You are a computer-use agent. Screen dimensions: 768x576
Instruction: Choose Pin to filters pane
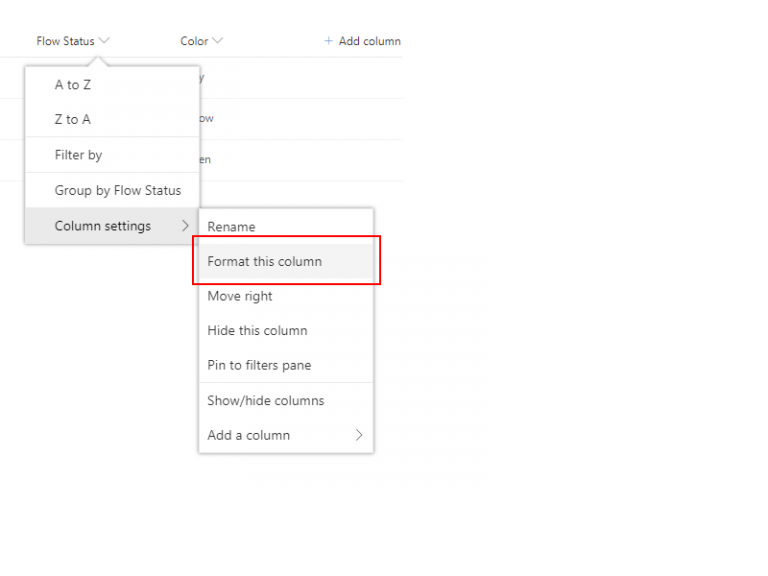pos(259,365)
